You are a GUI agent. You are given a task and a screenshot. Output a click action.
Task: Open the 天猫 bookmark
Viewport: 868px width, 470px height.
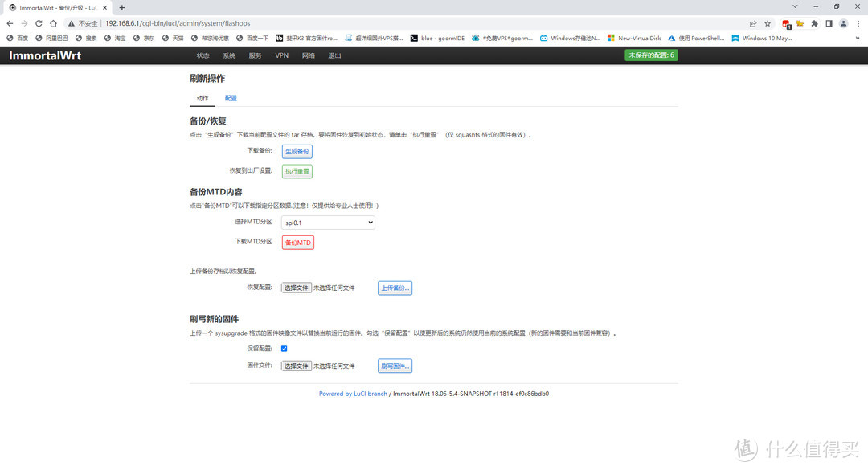(x=173, y=39)
